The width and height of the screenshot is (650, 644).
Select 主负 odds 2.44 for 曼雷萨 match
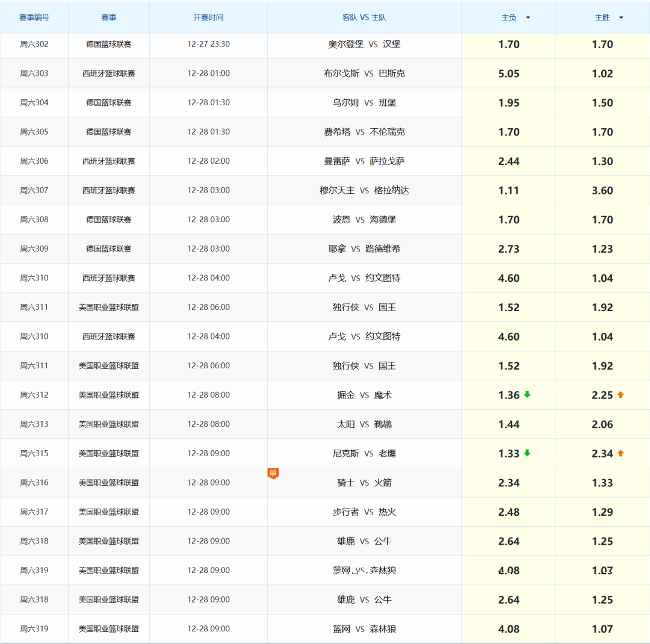(509, 161)
